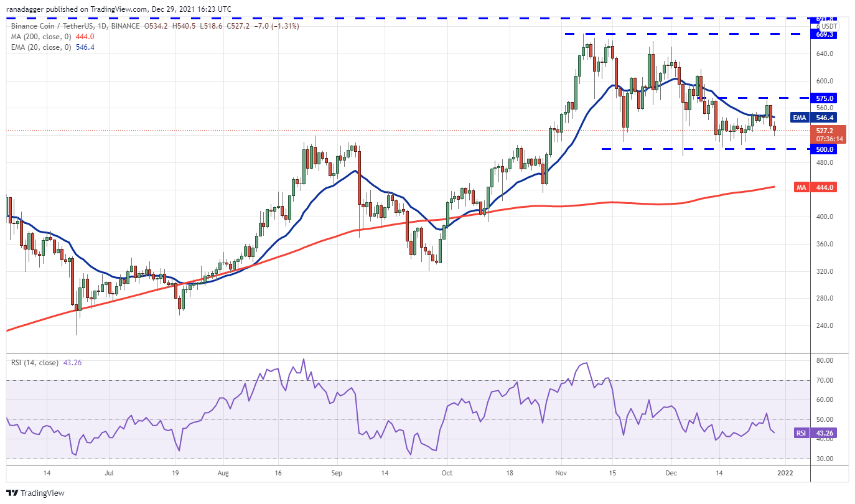Click the Nov label on the time axis
Screen dimensions: 855x504
pyautogui.click(x=561, y=473)
